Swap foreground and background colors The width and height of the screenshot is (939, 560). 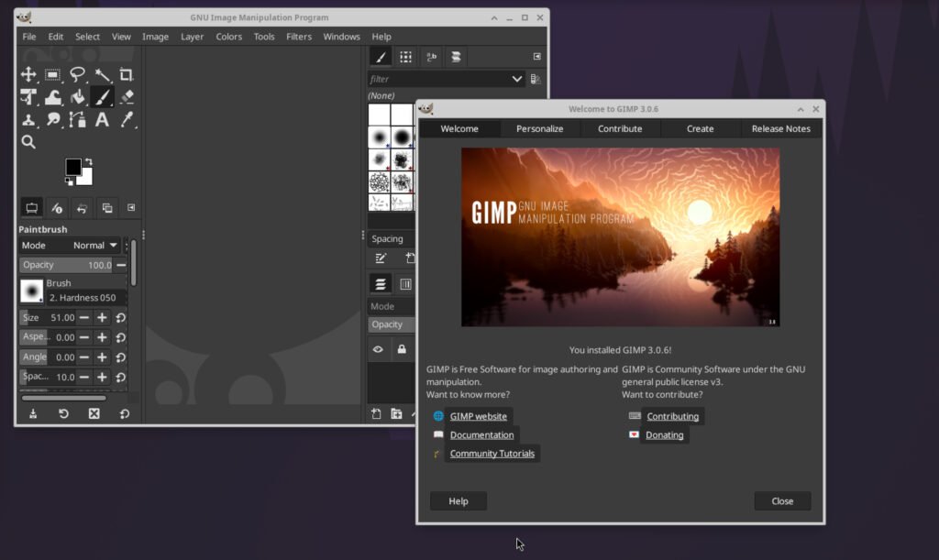[89, 161]
